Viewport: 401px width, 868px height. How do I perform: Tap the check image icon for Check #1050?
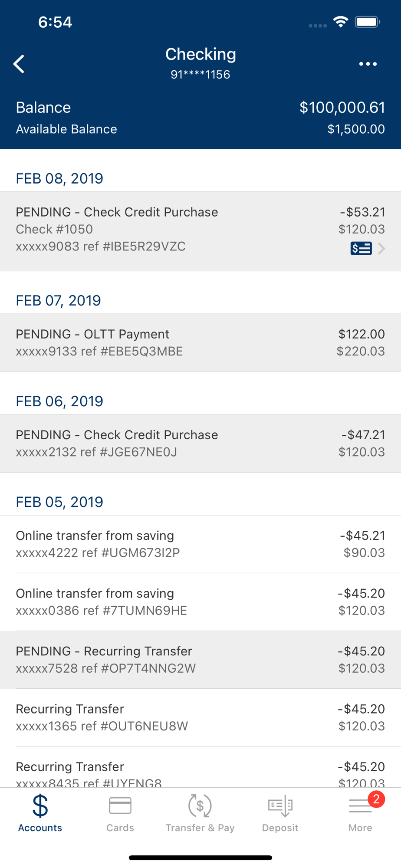tap(361, 248)
